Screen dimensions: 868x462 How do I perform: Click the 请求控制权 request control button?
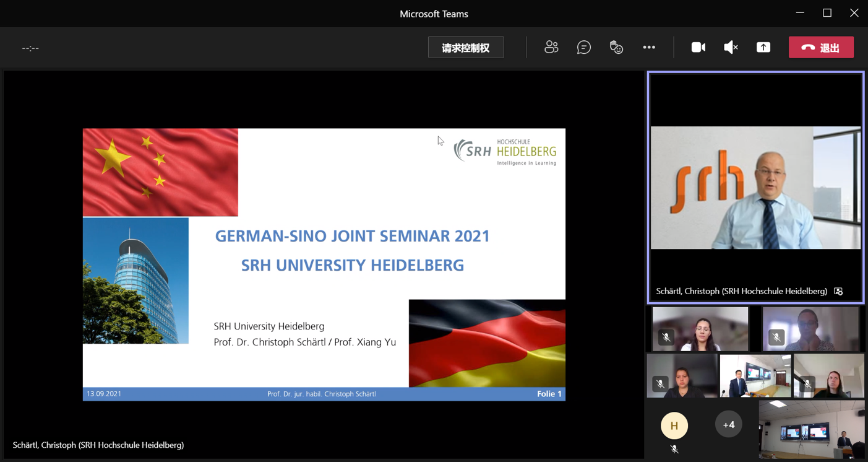click(x=466, y=48)
